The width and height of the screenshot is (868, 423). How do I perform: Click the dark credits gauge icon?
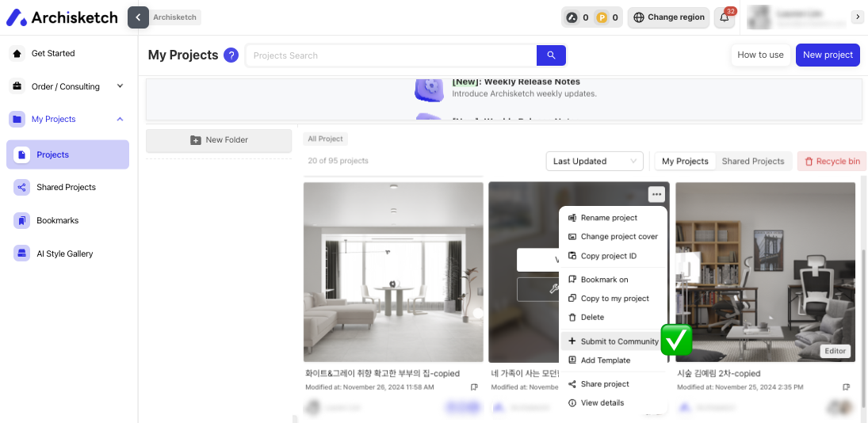coord(572,17)
